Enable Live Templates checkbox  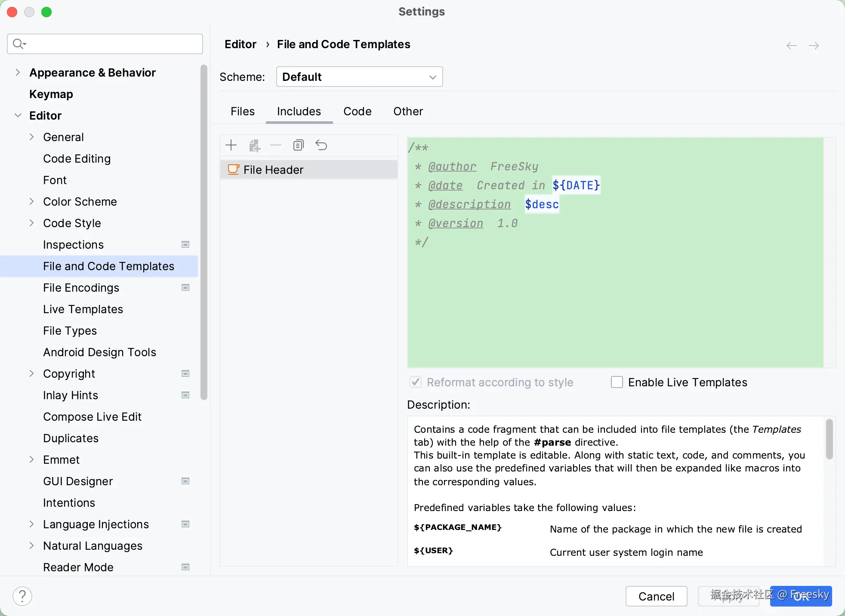(617, 382)
